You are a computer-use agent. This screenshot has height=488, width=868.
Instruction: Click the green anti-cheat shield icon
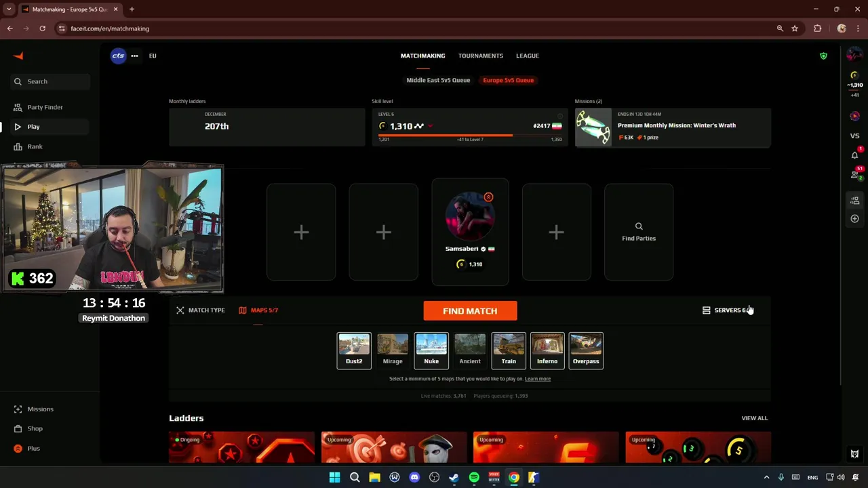coord(823,56)
